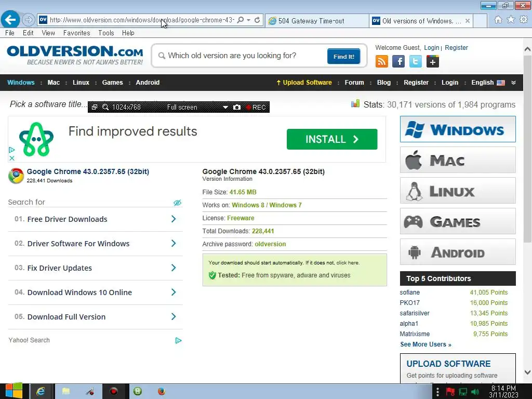532x399 pixels.
Task: Click the Action Center flag tray icon
Action: (x=450, y=392)
